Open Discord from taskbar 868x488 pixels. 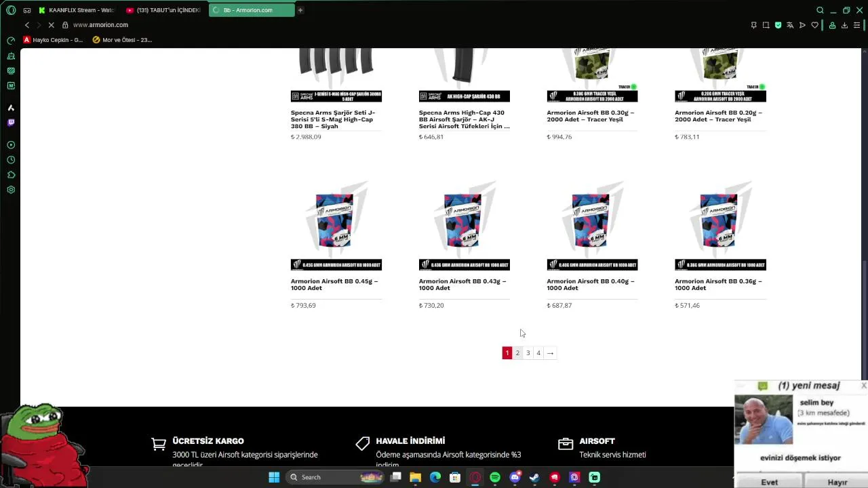pyautogui.click(x=515, y=477)
